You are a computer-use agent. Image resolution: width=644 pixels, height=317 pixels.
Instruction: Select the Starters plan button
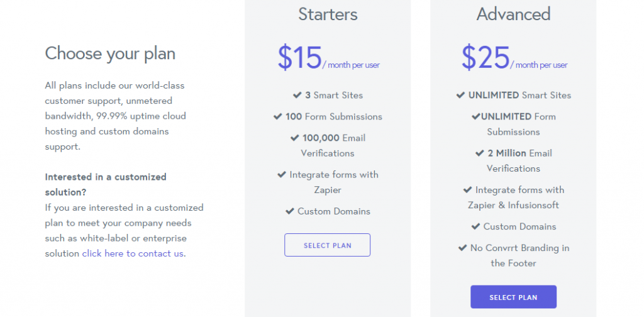[x=327, y=245]
